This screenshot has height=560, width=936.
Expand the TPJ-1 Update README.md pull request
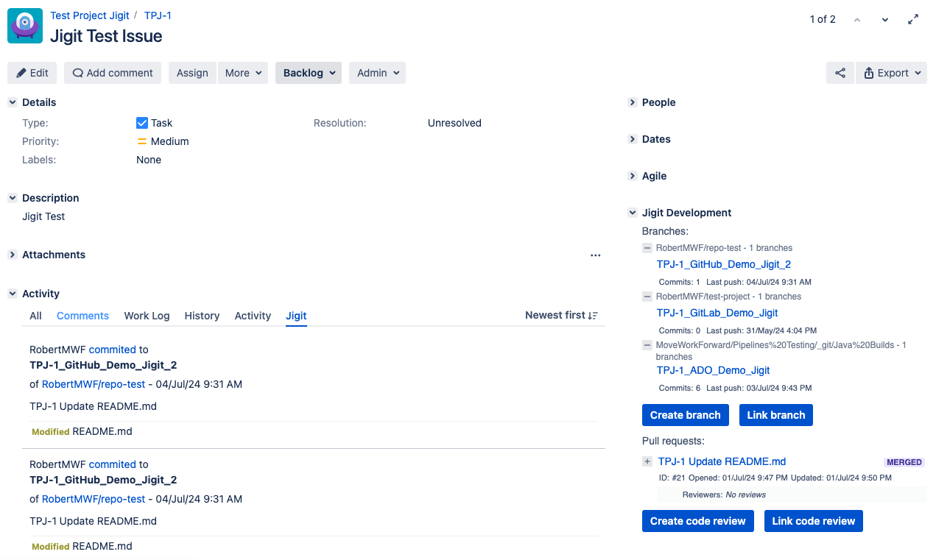point(647,462)
